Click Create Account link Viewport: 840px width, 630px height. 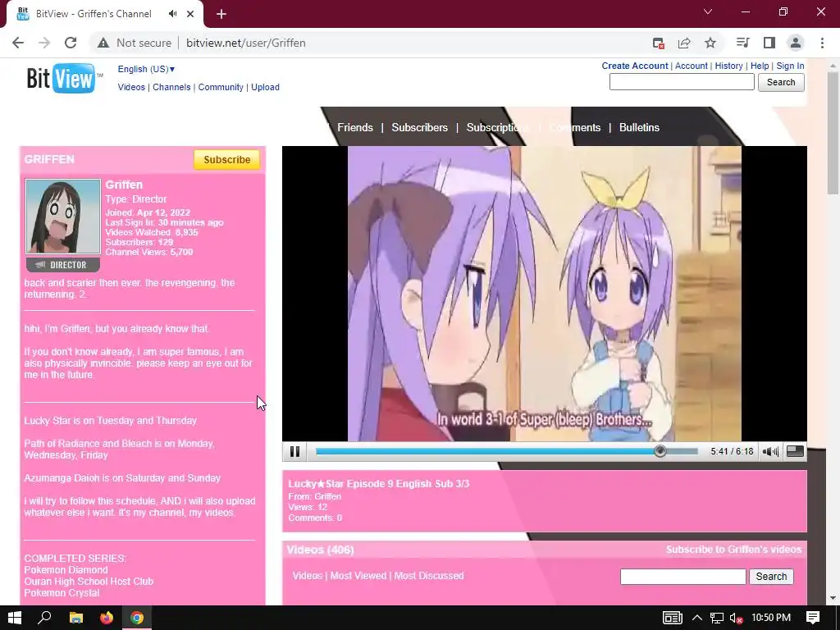coord(635,66)
